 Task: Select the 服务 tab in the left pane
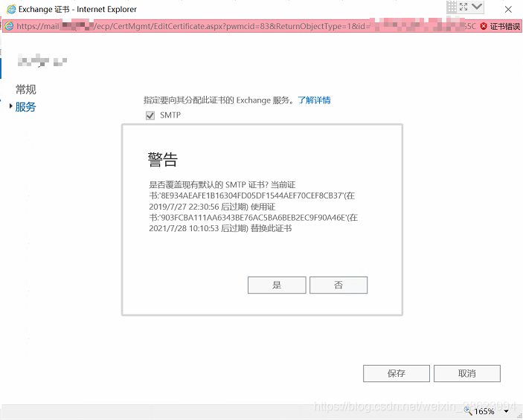click(25, 106)
